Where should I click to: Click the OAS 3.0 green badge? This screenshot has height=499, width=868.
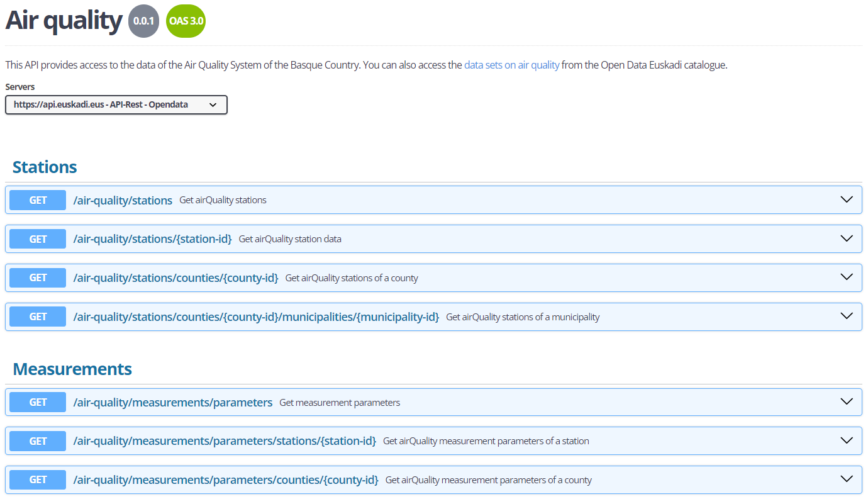[186, 21]
